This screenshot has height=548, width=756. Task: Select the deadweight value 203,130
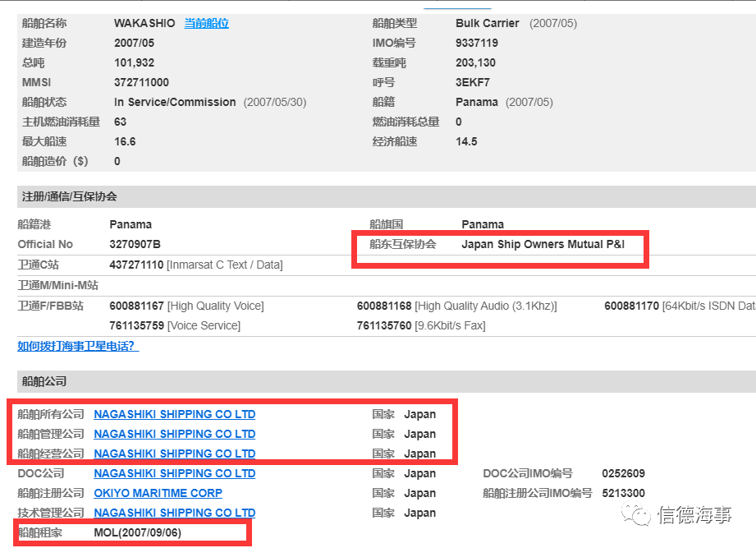tap(475, 62)
